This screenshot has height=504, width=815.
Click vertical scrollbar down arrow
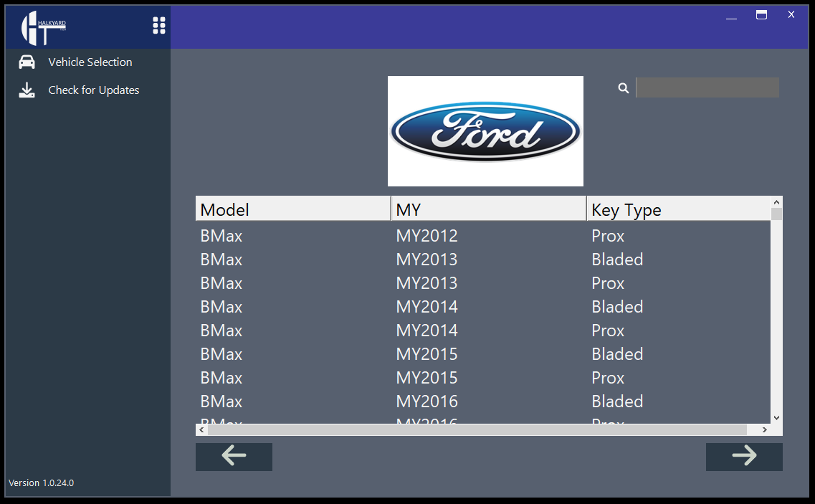coord(776,418)
